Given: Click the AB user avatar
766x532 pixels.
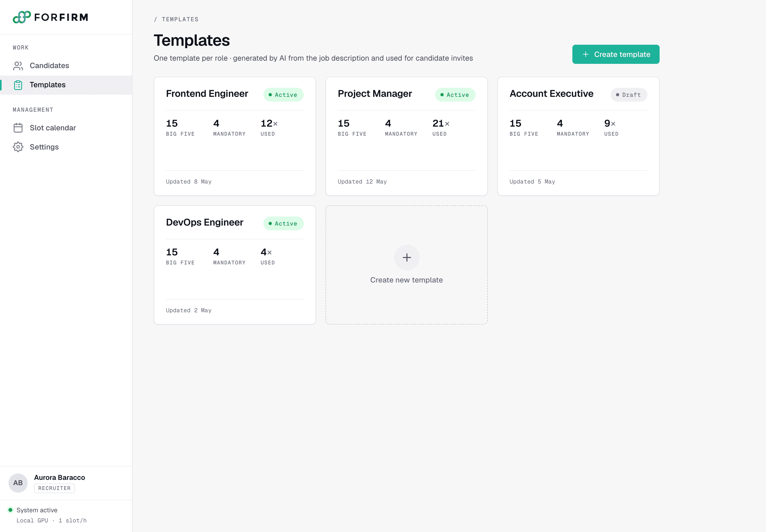Looking at the screenshot, I should [x=18, y=483].
